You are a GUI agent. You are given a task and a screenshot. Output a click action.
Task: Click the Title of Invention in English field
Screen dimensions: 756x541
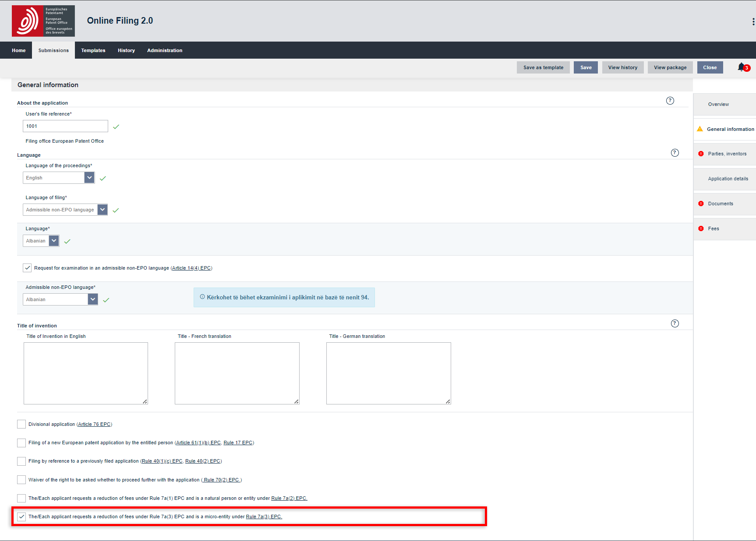(x=86, y=373)
